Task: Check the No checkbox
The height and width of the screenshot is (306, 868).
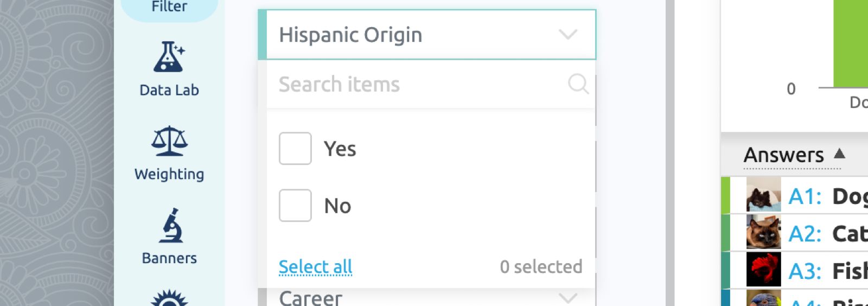Action: pos(295,205)
